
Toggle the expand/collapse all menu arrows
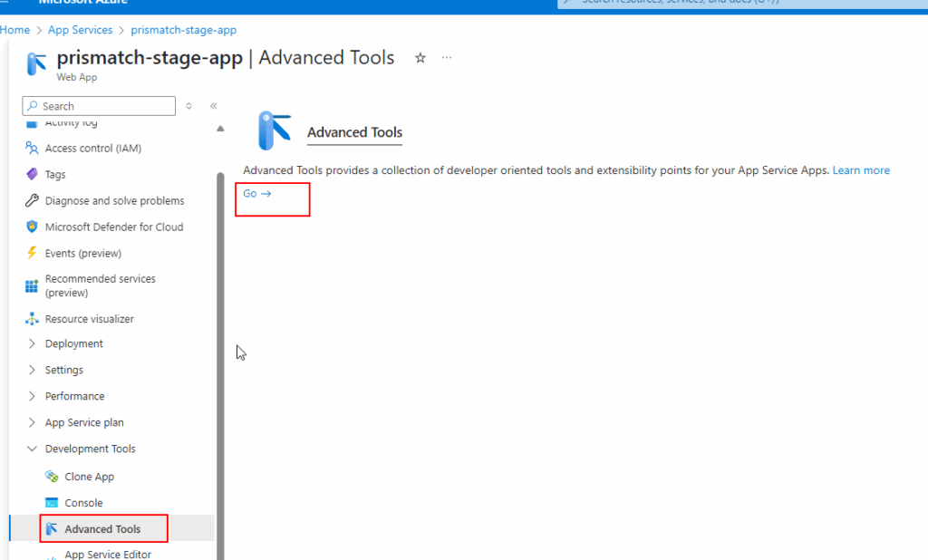(188, 106)
